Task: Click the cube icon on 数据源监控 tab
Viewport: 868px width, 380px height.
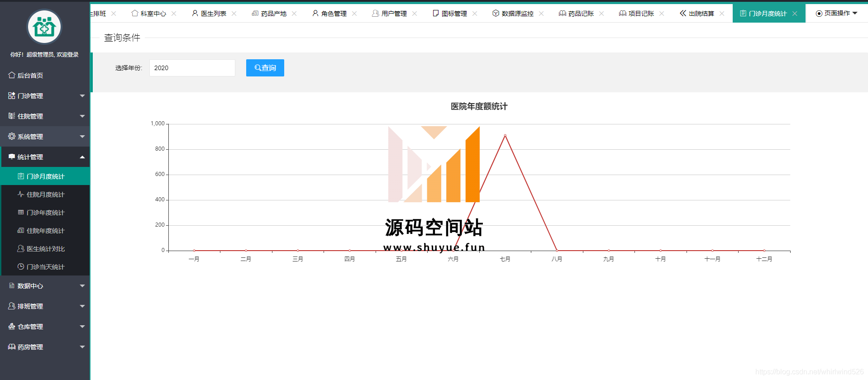Action: point(496,13)
